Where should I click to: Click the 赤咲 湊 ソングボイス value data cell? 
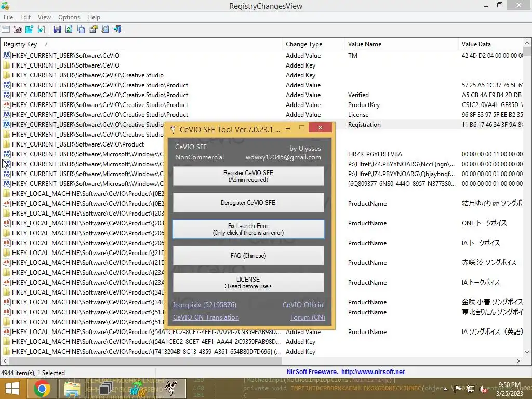point(489,262)
